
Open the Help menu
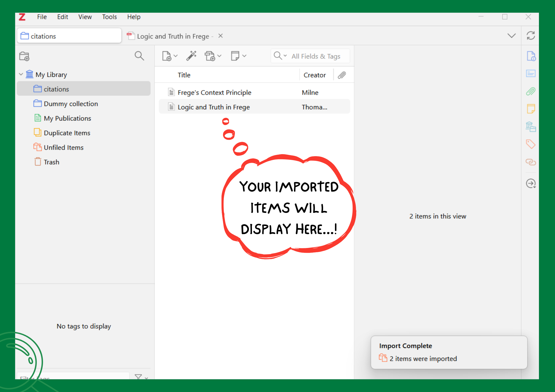pyautogui.click(x=134, y=17)
